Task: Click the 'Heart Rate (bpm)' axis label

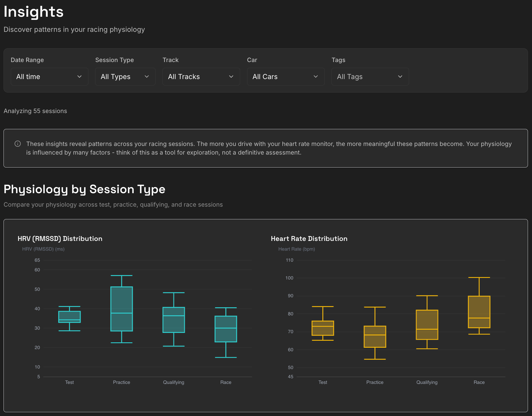Action: pyautogui.click(x=297, y=249)
